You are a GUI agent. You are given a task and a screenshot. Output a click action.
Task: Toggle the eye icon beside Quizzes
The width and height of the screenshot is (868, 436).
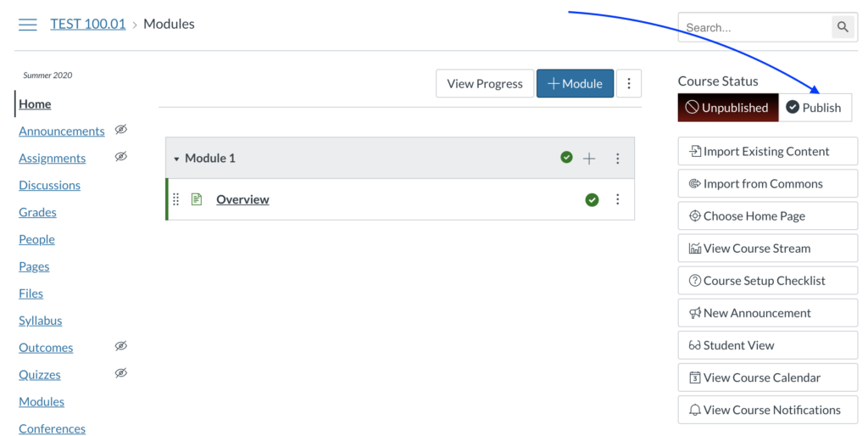point(121,373)
